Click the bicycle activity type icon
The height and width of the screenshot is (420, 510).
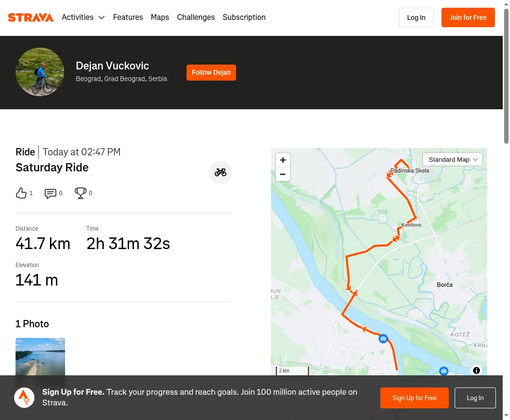[x=221, y=172]
